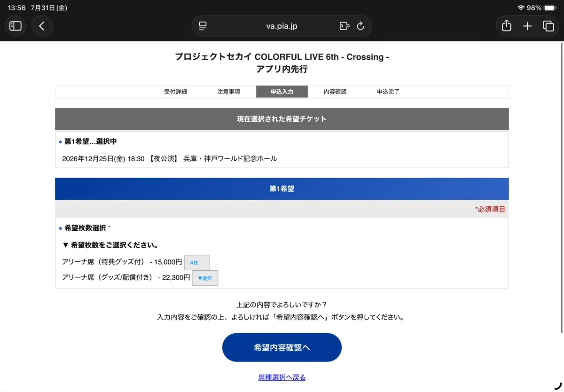Select the 注意事項 step tab

tap(228, 92)
